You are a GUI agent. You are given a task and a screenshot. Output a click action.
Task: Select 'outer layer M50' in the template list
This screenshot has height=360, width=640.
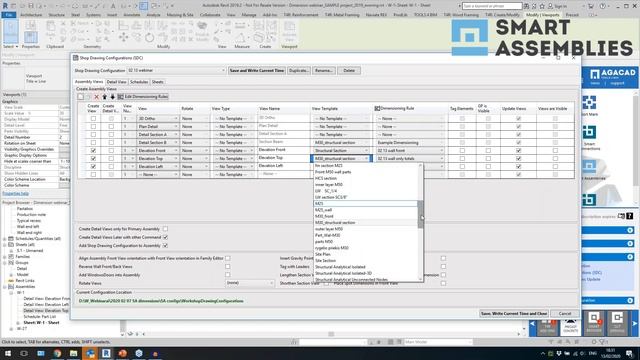(329, 229)
